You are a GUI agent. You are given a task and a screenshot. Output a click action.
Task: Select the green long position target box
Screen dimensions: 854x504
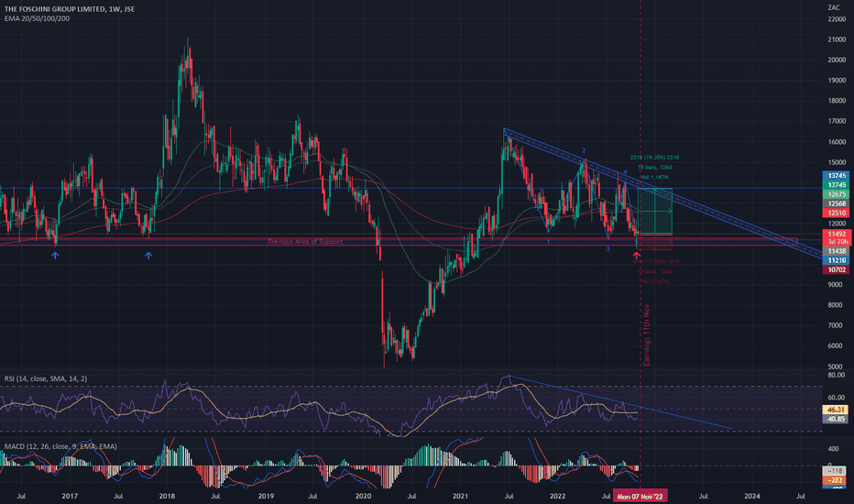(655, 211)
